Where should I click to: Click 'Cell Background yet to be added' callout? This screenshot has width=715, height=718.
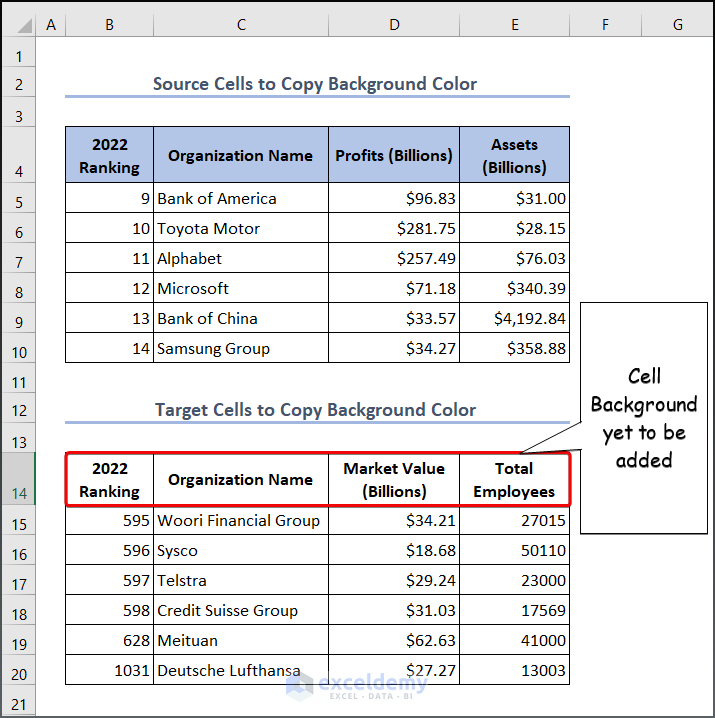(x=644, y=418)
